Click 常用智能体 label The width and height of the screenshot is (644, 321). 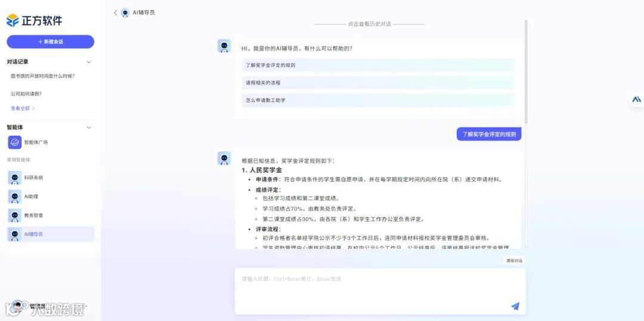point(18,160)
